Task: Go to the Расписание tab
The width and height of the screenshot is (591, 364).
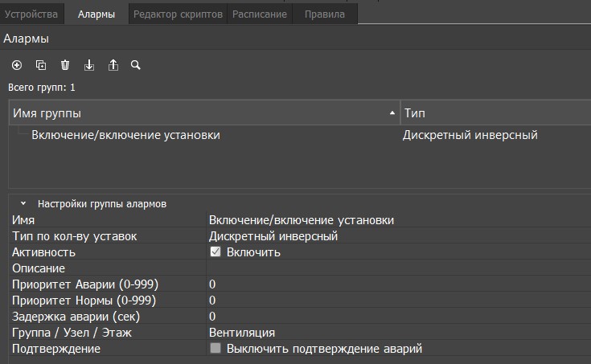Action: [260, 14]
